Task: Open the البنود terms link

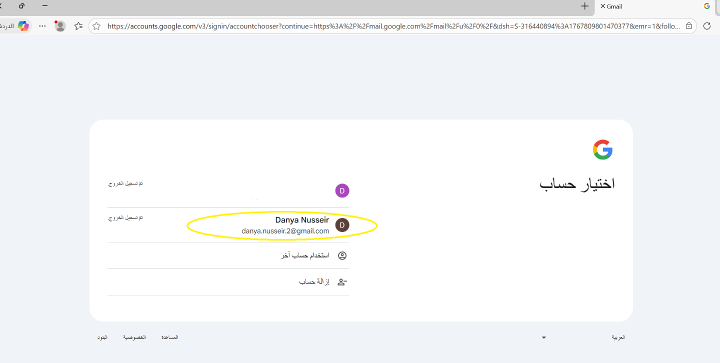Action: pyautogui.click(x=102, y=337)
